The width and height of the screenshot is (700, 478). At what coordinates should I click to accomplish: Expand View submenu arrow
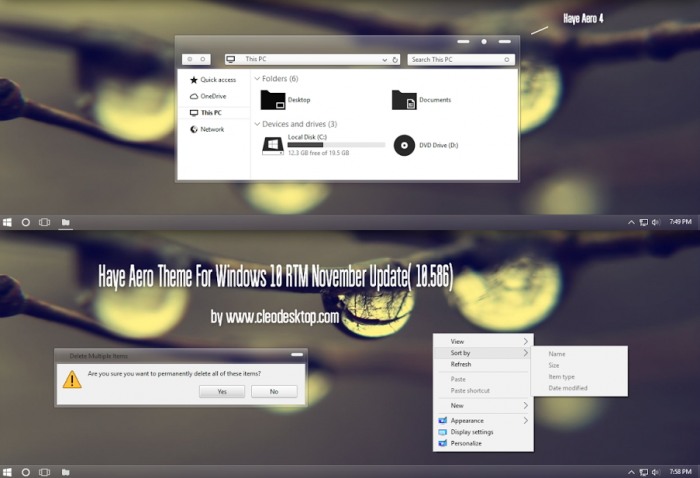pyautogui.click(x=525, y=341)
